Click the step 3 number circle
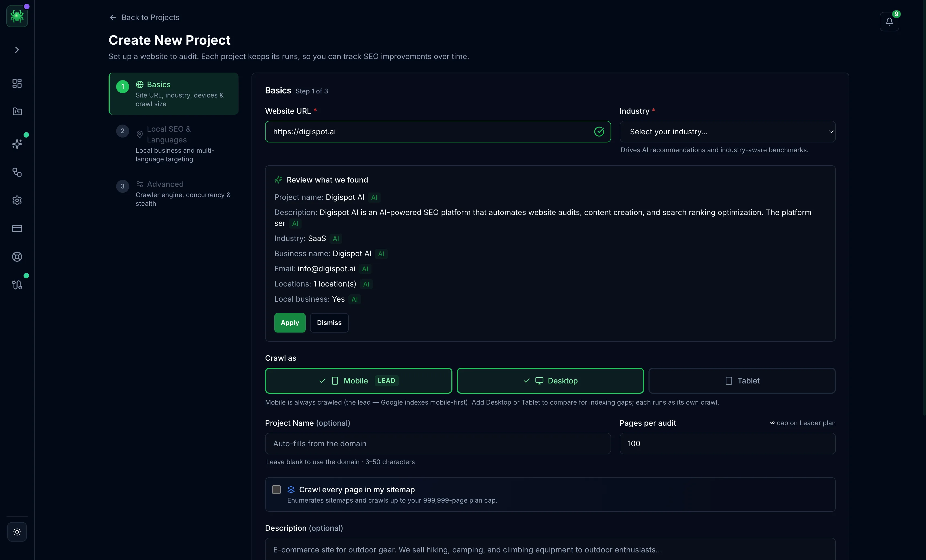Screen dimensions: 926x560 (x=122, y=186)
